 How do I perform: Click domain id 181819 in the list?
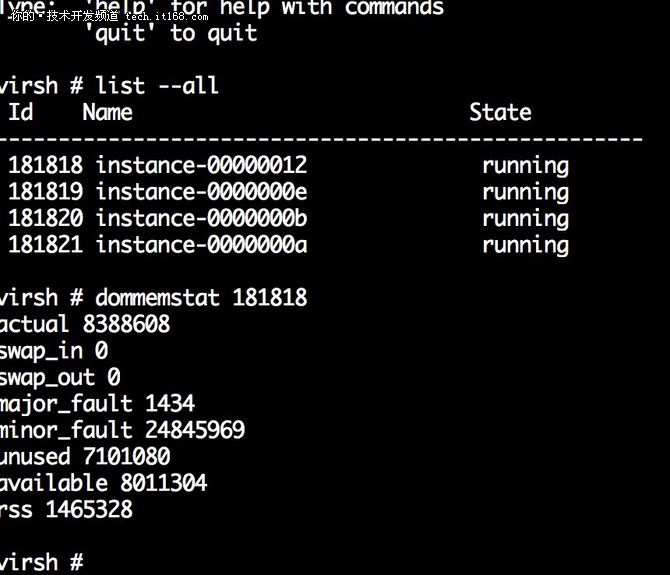coord(45,191)
